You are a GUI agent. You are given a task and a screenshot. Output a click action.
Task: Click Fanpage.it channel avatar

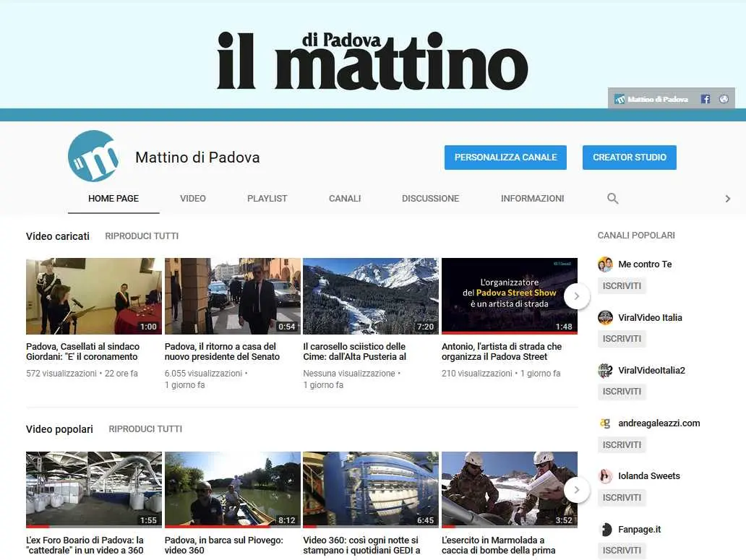click(605, 529)
